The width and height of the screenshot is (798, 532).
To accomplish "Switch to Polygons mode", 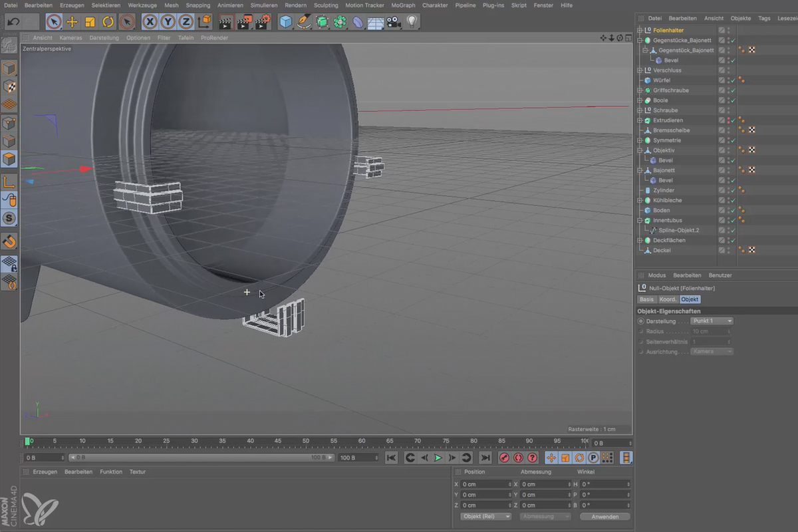I will [x=9, y=159].
